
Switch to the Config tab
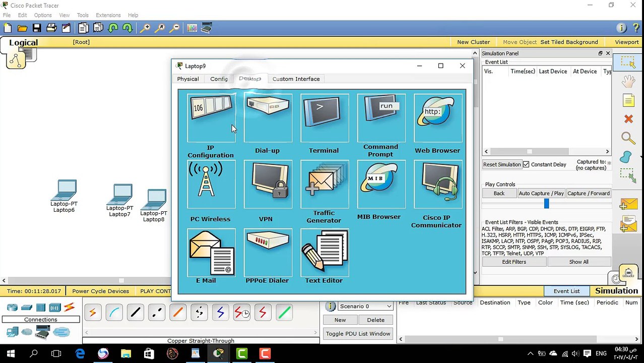pos(219,79)
